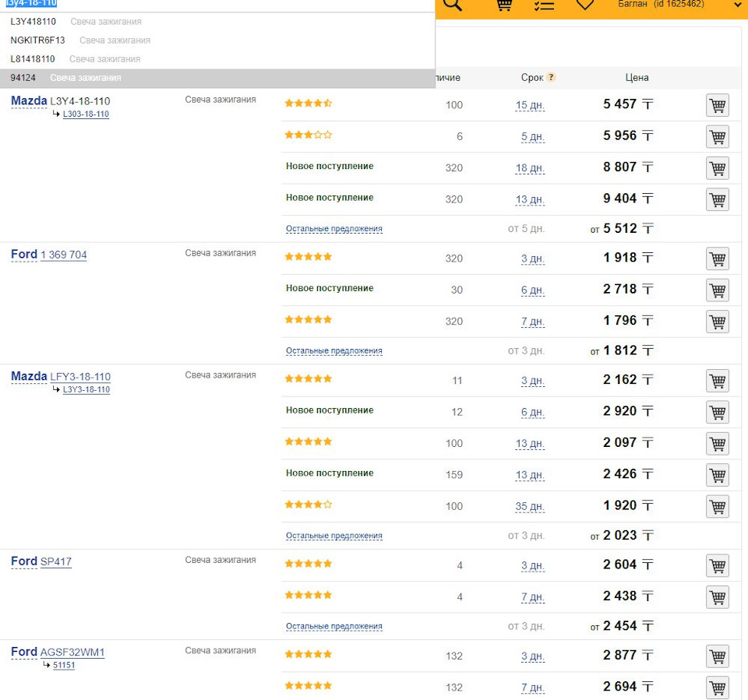Open replacement part link L3Y3-18-110
The height and width of the screenshot is (700, 748).
tap(86, 389)
